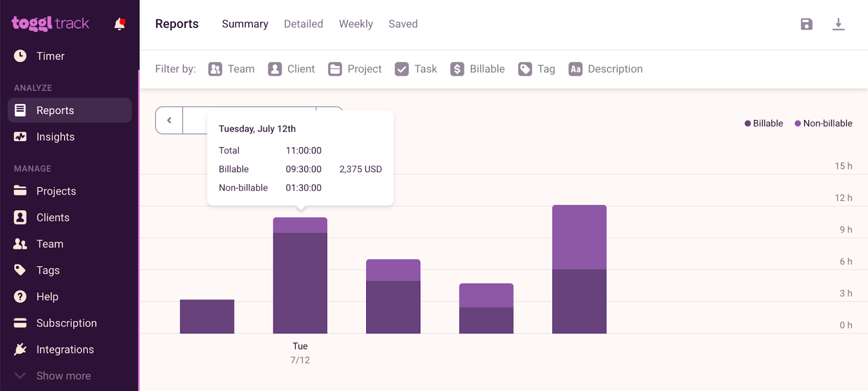
Task: Open Tags in the sidebar
Action: coord(48,270)
